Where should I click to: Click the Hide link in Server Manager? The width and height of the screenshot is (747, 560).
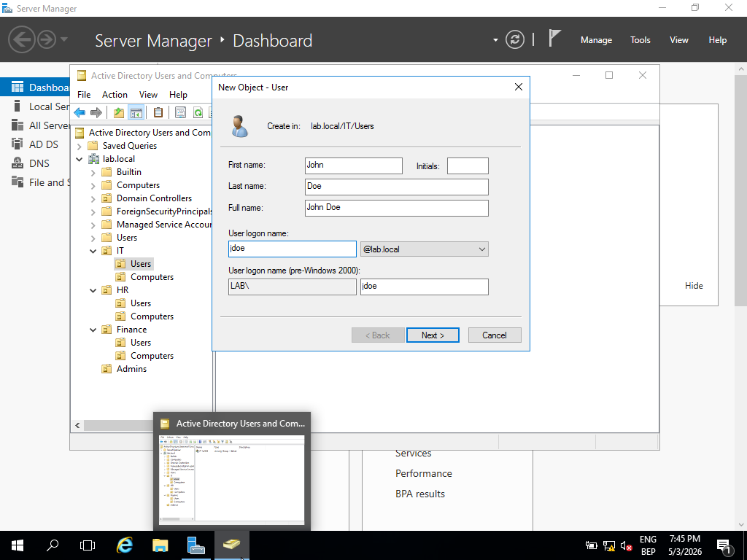694,286
